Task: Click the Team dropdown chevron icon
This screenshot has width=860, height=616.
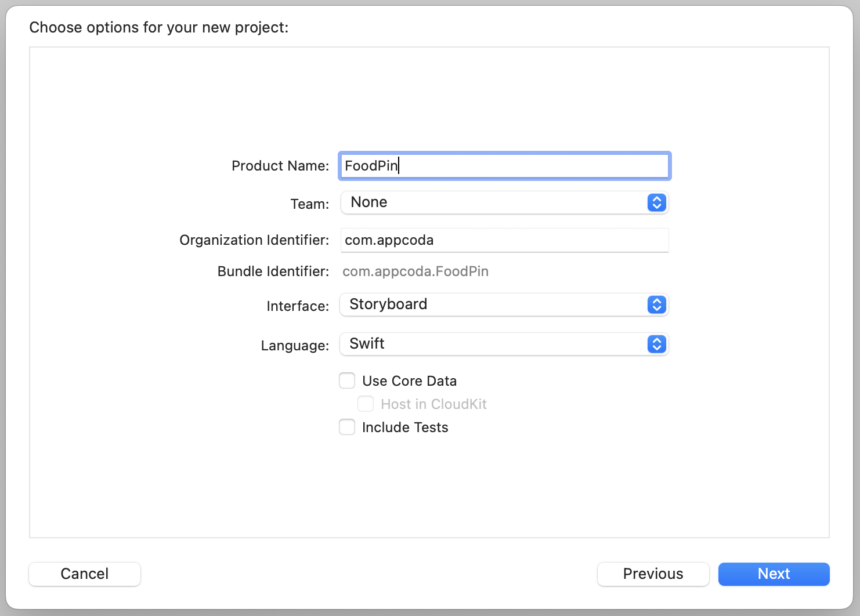Action: 656,202
